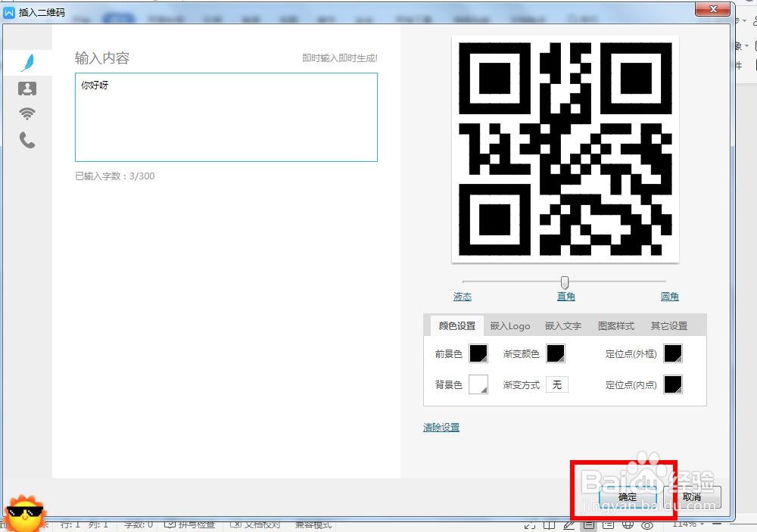Select the 直角 style link
Screen dimensions: 757x532
565,297
